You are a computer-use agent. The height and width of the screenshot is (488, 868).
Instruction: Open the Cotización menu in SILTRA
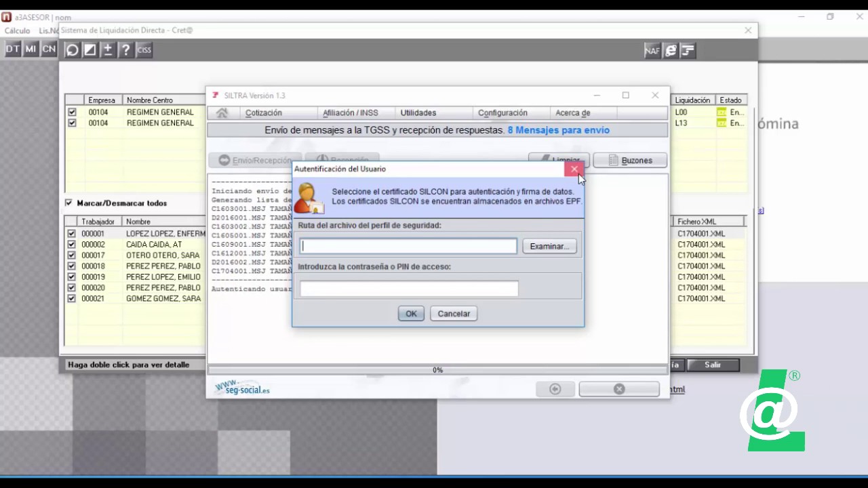[264, 113]
